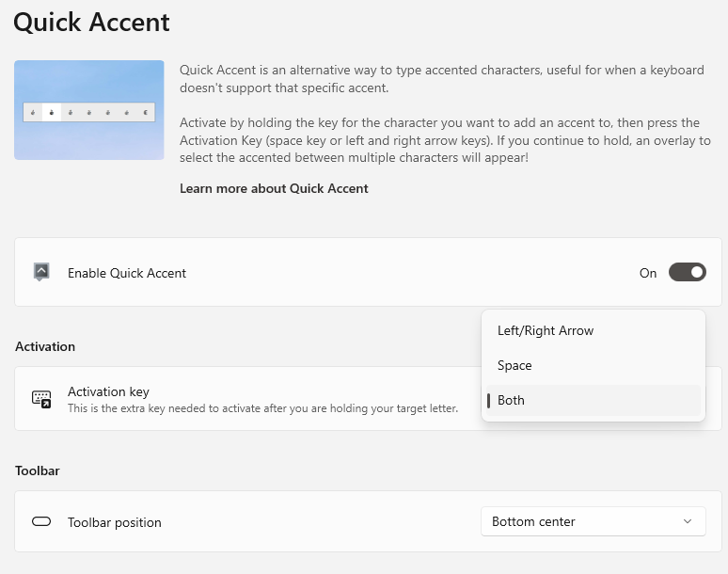Click the Quick Accent icon beside Enable label

pyautogui.click(x=40, y=272)
